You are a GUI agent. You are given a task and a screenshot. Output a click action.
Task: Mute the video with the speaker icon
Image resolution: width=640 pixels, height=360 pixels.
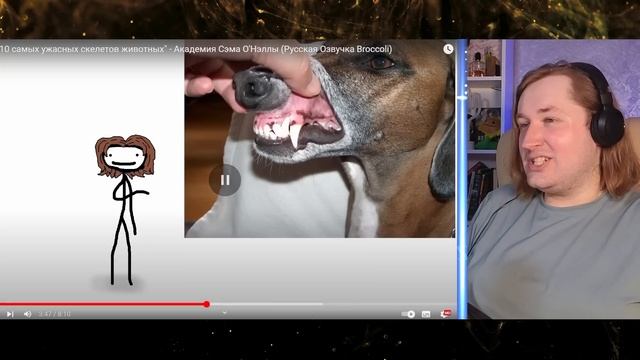(27, 314)
